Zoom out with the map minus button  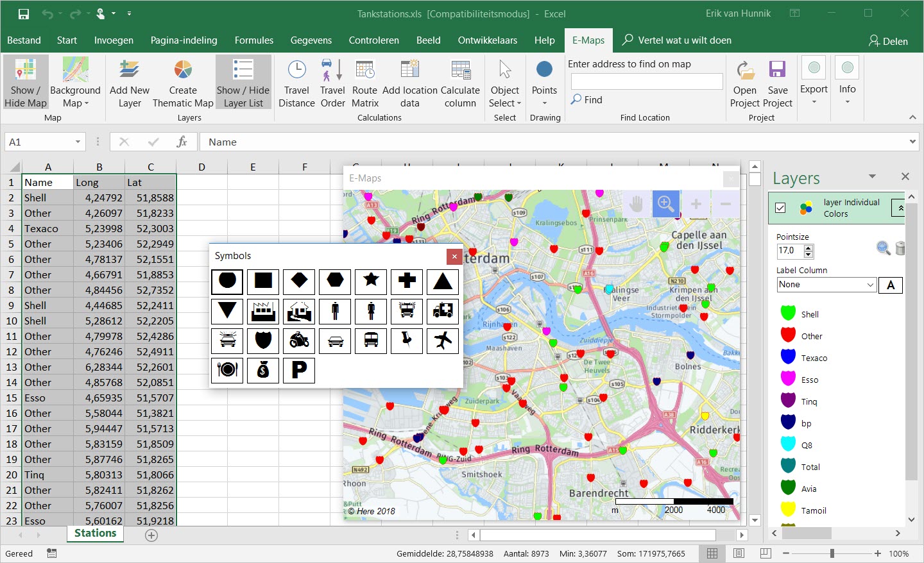point(726,204)
